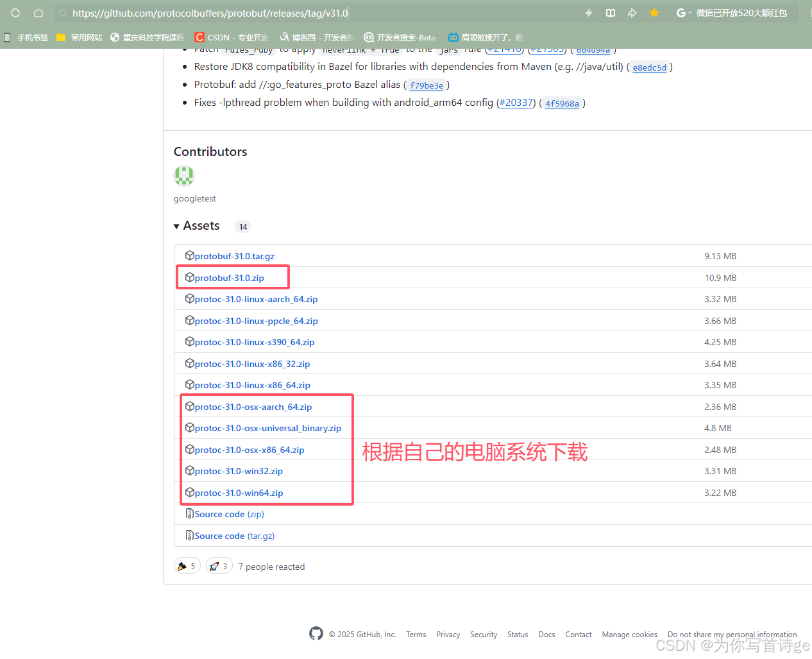Open commit link 4f5968a

tap(562, 103)
